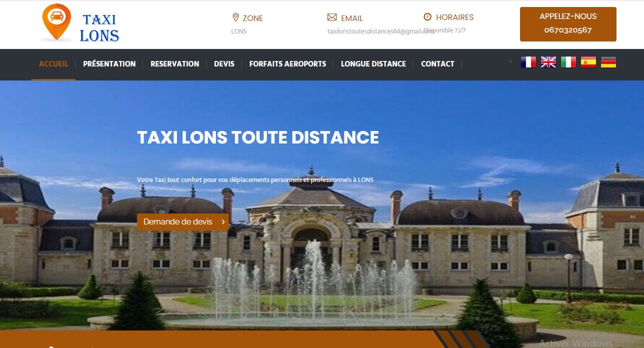The height and width of the screenshot is (348, 644).
Task: Choose the Italian flag language option
Action: (568, 62)
